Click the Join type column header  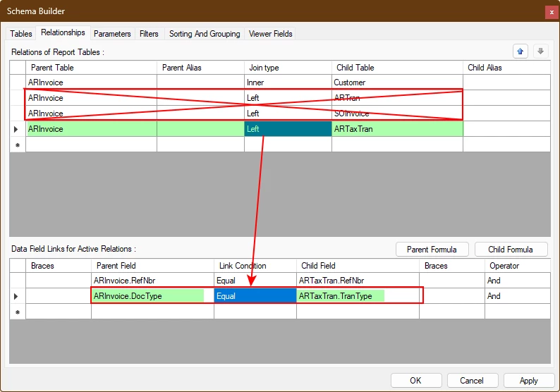[288, 68]
